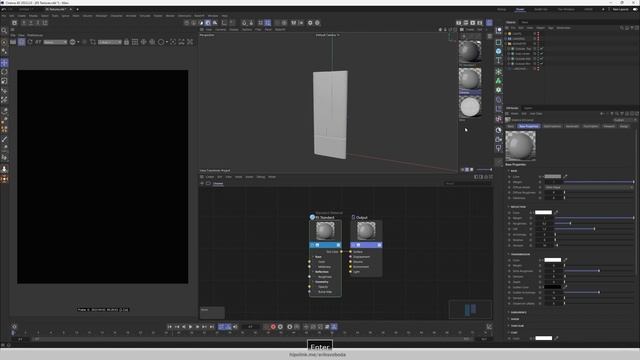Select the white material thumbnail in material manager
This screenshot has height=360, width=640.
tap(470, 107)
